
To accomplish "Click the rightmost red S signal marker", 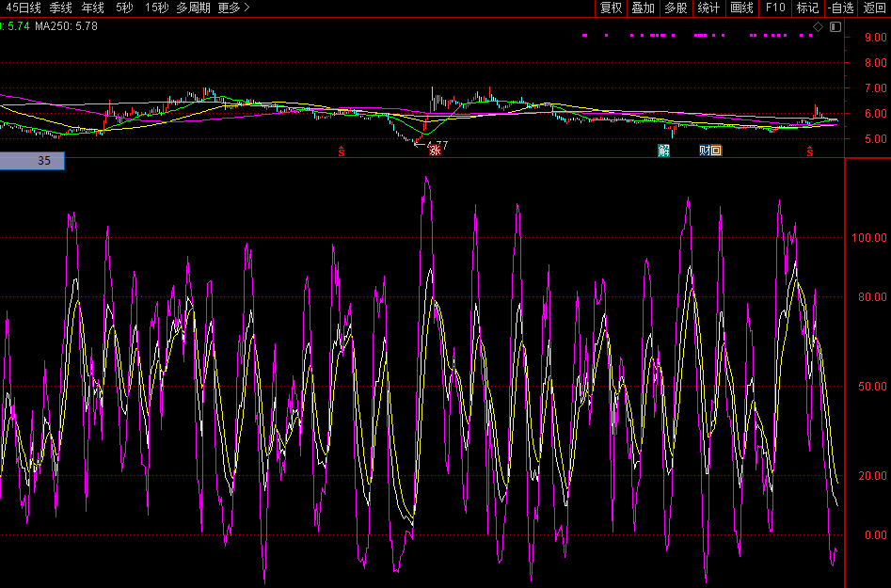I will (x=809, y=151).
